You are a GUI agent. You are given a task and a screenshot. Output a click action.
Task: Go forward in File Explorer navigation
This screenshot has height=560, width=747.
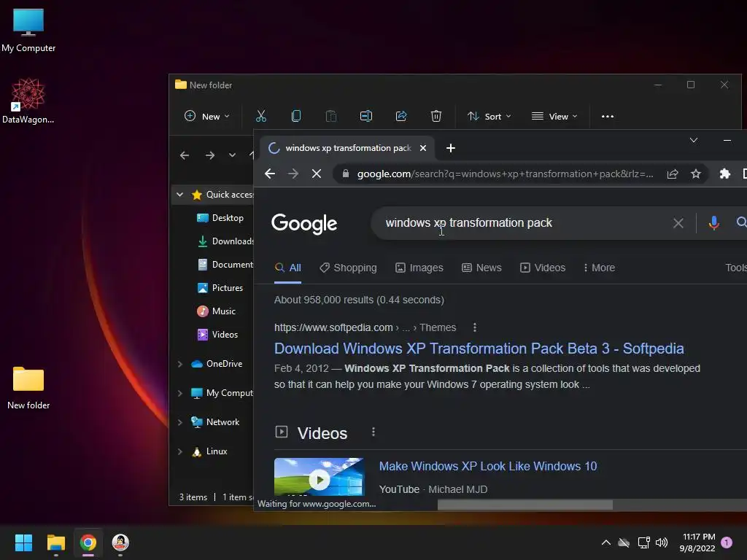(x=209, y=155)
